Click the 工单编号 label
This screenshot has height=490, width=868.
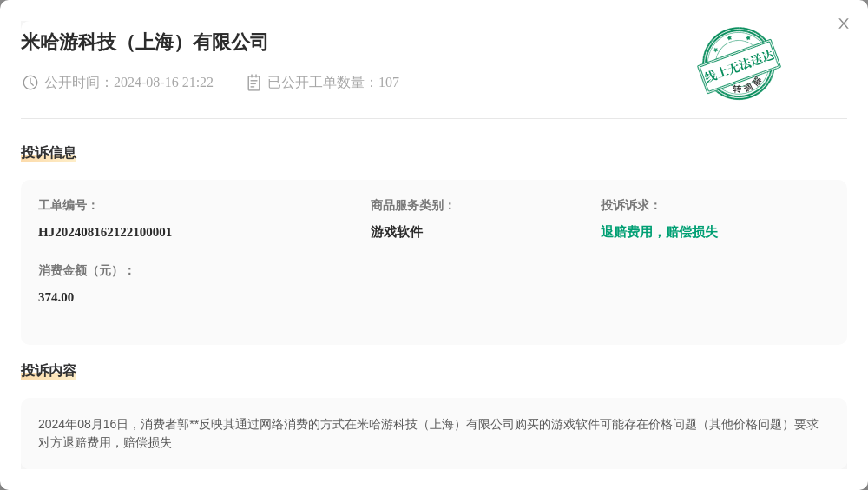(67, 206)
